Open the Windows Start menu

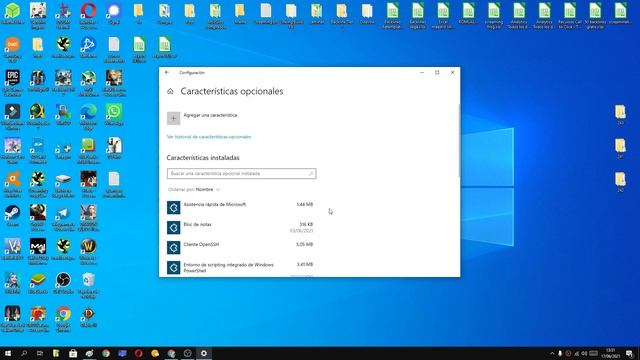[x=7, y=353]
